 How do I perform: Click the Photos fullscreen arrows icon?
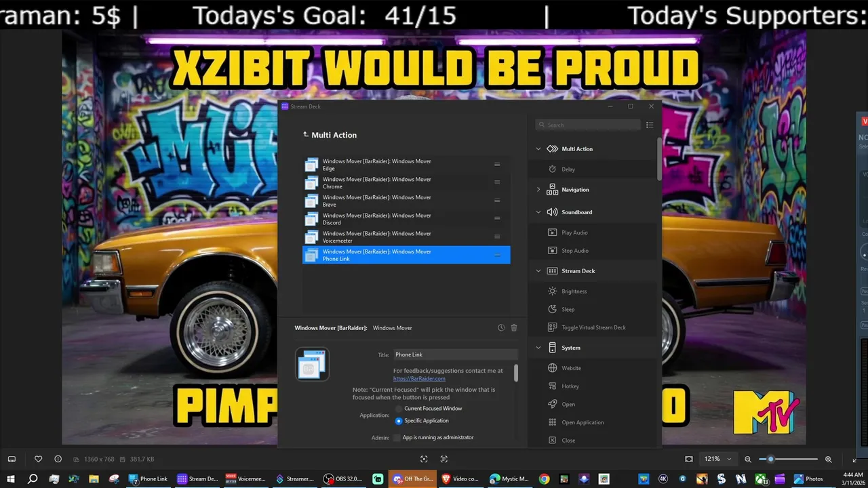point(854,459)
